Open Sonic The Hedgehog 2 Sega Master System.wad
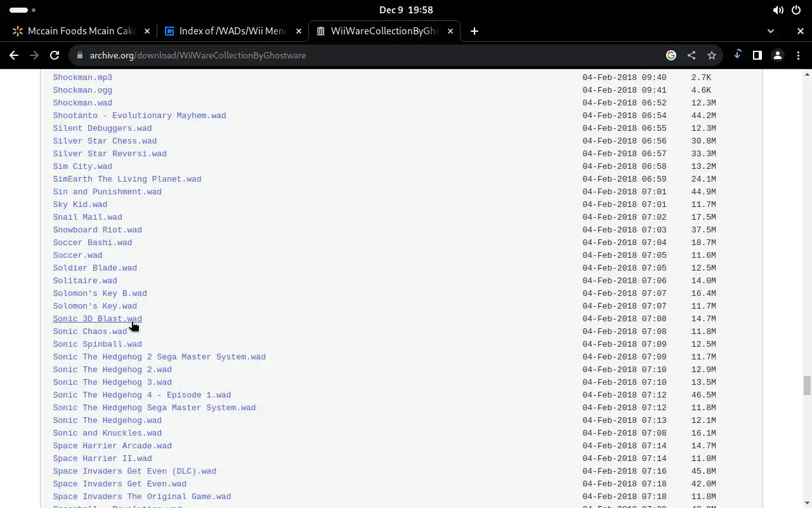 coord(159,357)
